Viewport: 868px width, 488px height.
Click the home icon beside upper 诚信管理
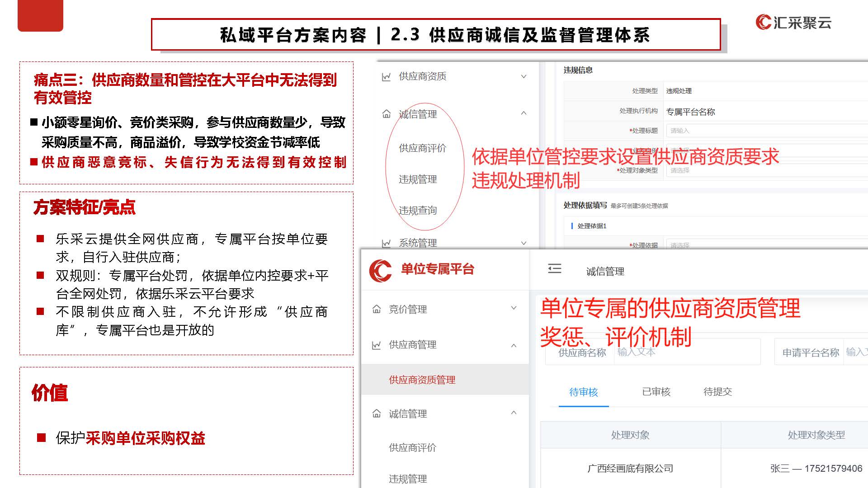click(x=386, y=114)
